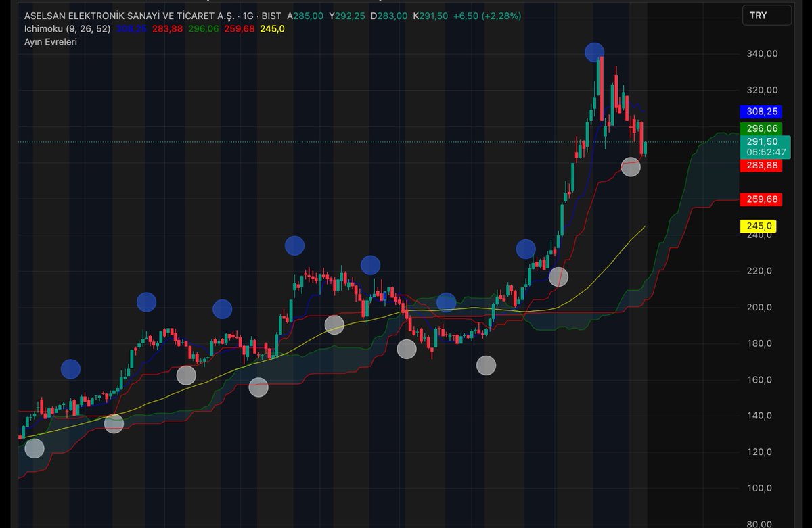
Task: Click the 120,0 price scale value
Action: pos(759,452)
